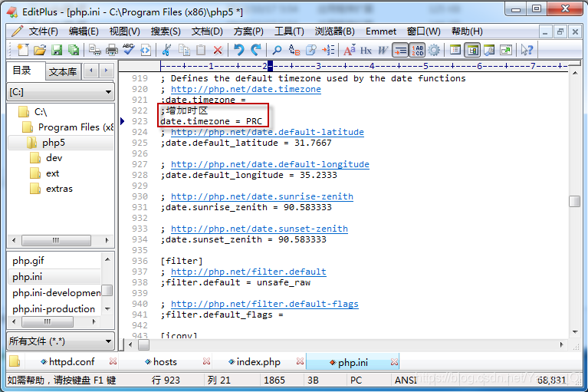This screenshot has height=392, width=588.
Task: Toggle the Hex viewer Hx icon
Action: [366, 50]
